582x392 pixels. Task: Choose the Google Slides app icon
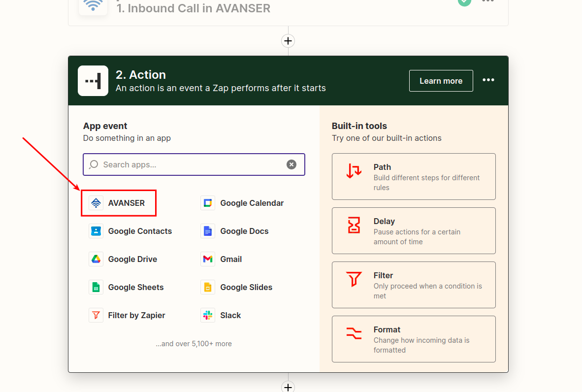[208, 287]
